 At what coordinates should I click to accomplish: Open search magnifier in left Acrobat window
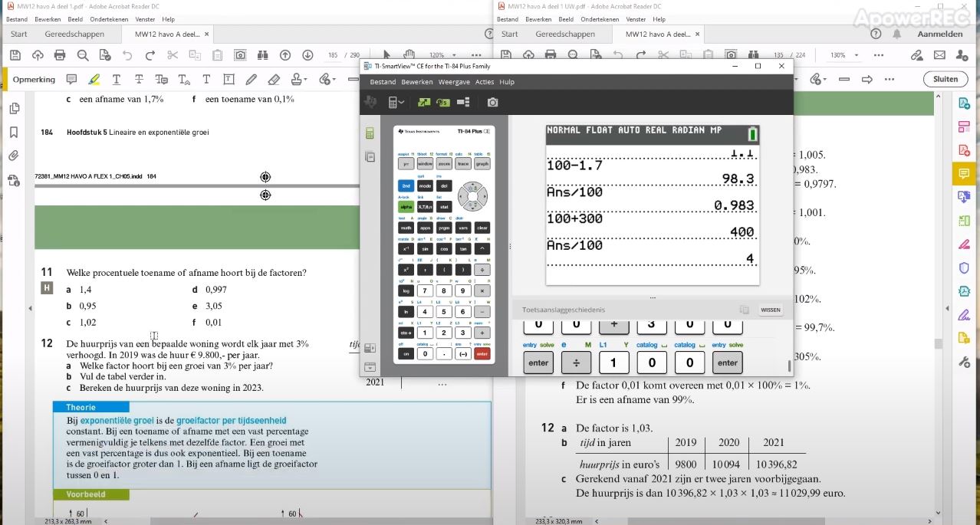pos(83,54)
